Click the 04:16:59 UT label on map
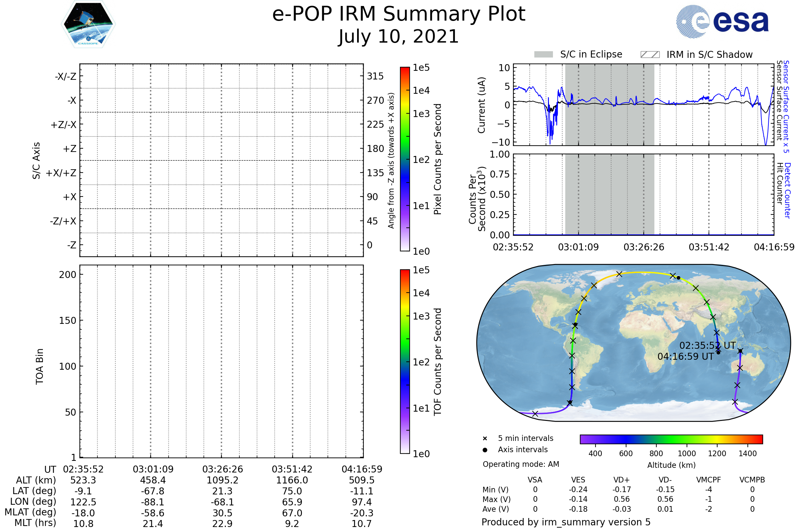The height and width of the screenshot is (532, 798). coord(685,356)
